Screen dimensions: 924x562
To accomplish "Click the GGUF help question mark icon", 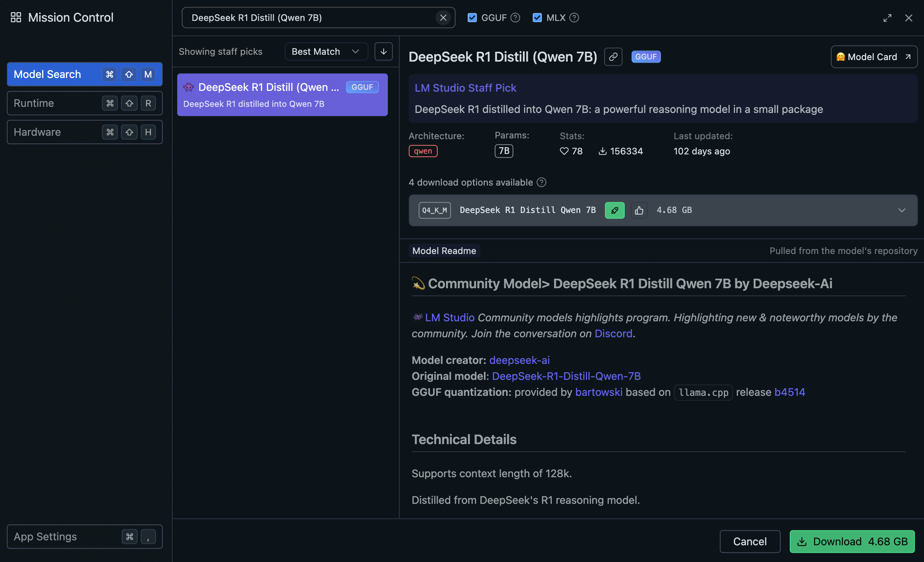I will point(515,17).
